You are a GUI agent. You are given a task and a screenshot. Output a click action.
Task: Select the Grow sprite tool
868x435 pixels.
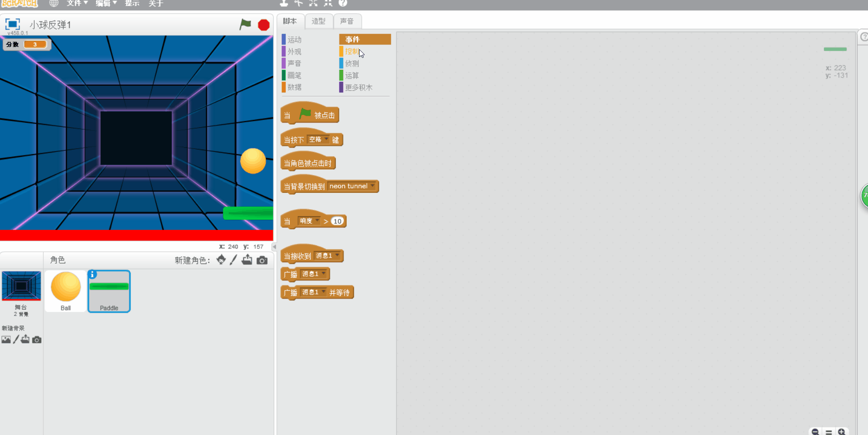313,3
